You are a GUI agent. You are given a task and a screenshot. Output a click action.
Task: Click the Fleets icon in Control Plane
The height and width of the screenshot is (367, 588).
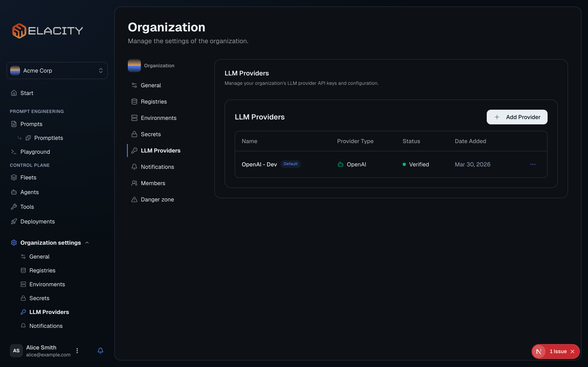[x=14, y=177]
